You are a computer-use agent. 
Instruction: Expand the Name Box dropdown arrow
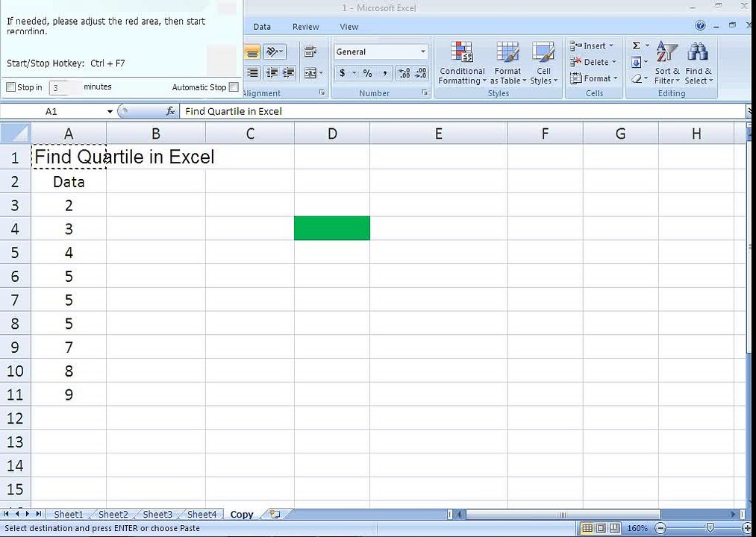click(x=110, y=111)
